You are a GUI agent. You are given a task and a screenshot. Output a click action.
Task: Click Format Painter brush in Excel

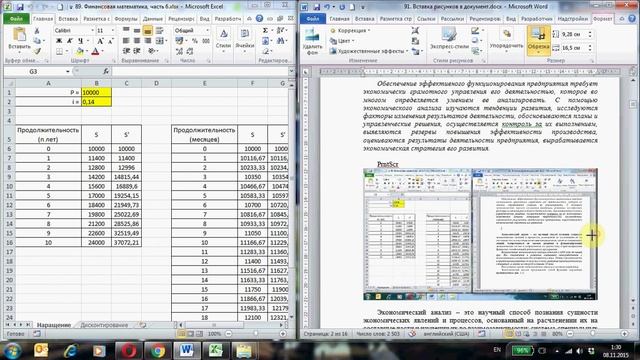37,51
